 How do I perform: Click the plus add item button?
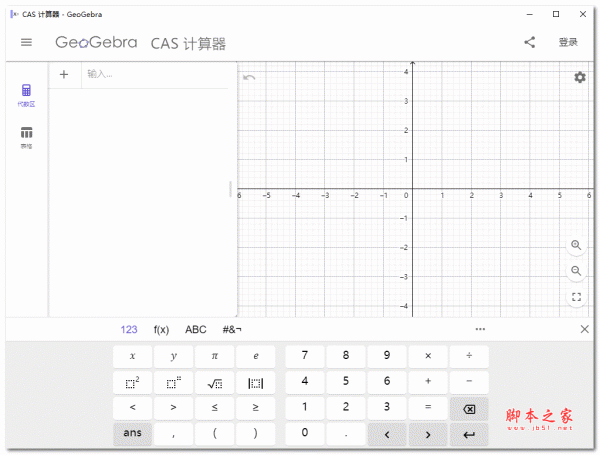pyautogui.click(x=64, y=74)
